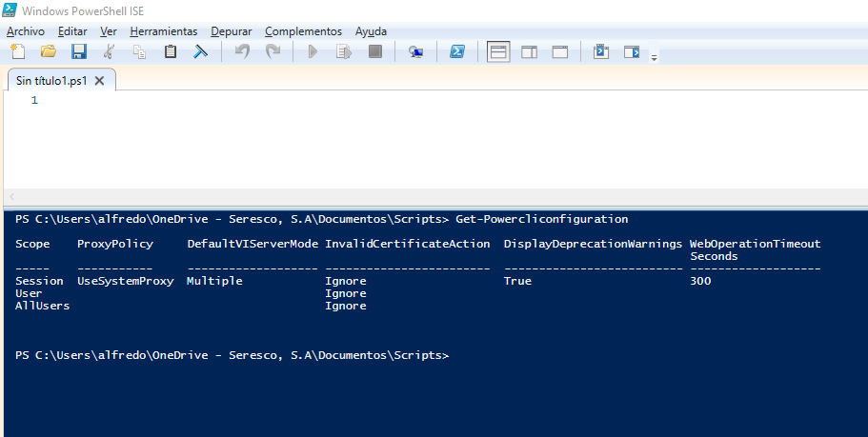Open the Editar menu

tap(72, 31)
